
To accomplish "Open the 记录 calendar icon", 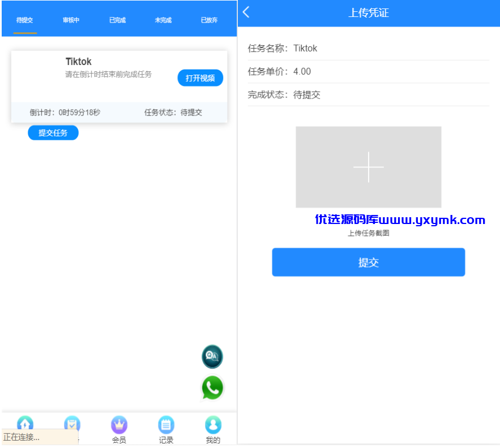I will point(166,425).
